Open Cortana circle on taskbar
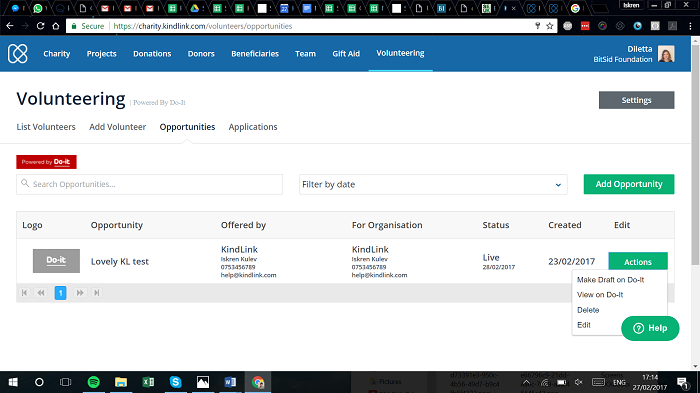The height and width of the screenshot is (393, 700). [39, 382]
